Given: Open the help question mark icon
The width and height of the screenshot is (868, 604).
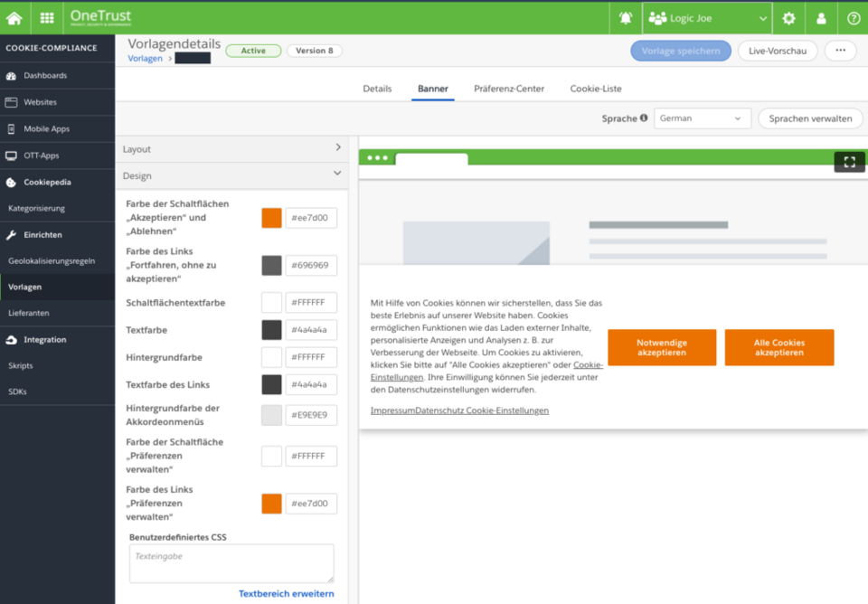Looking at the screenshot, I should 854,18.
